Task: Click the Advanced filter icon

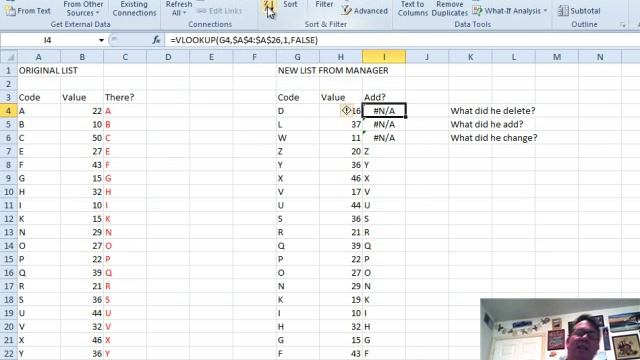Action: point(347,10)
